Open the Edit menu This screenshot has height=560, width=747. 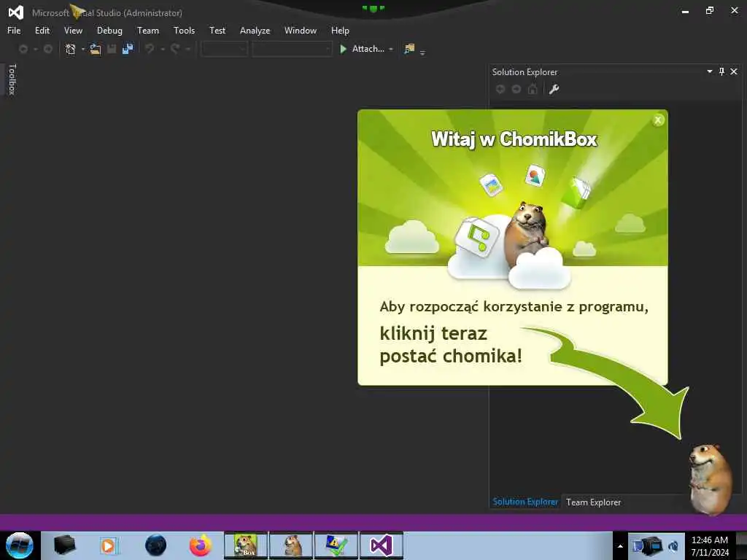[42, 31]
